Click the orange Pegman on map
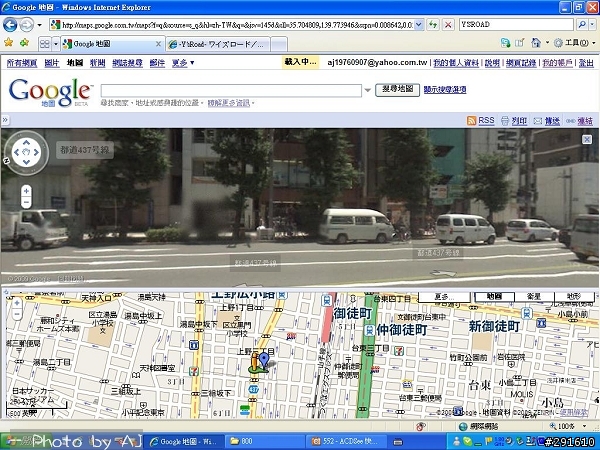The image size is (600, 450). pos(254,362)
